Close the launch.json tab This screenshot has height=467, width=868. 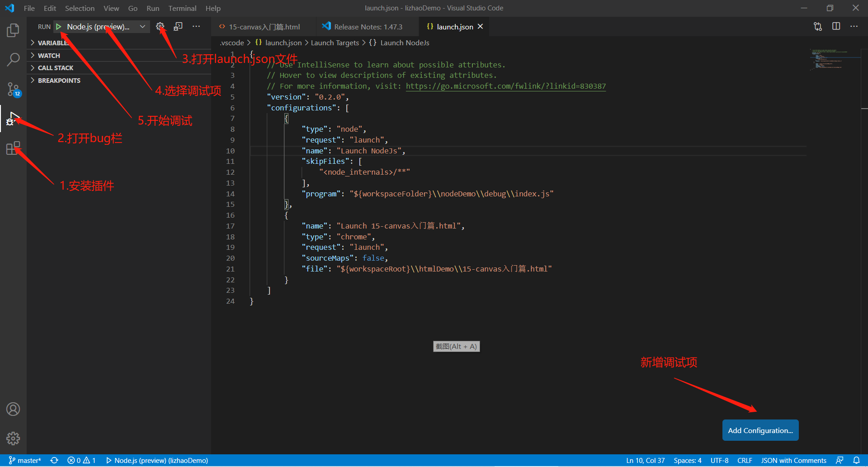(x=481, y=27)
